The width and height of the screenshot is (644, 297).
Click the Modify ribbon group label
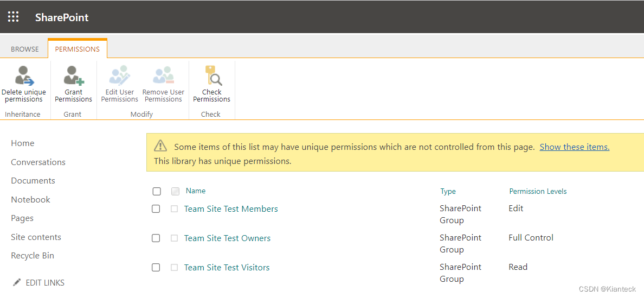[141, 115]
